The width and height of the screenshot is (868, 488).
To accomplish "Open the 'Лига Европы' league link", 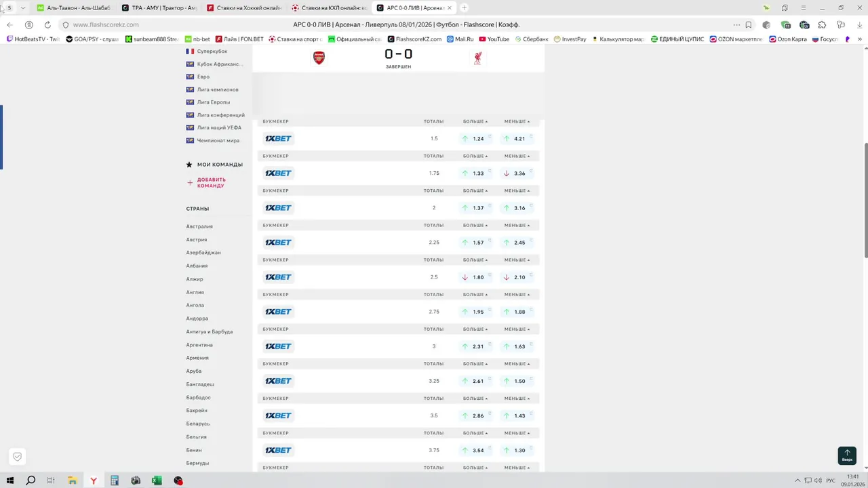I will point(214,102).
